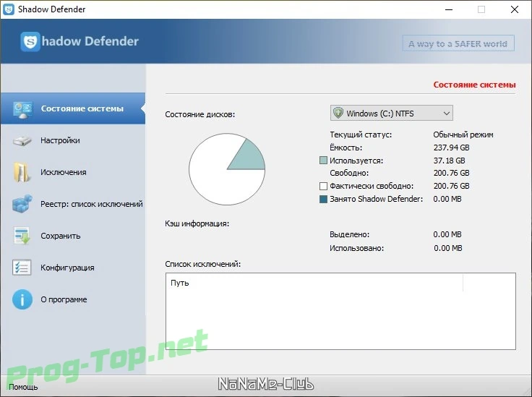Click the Текущий статус label
532x397 pixels.
coord(361,135)
